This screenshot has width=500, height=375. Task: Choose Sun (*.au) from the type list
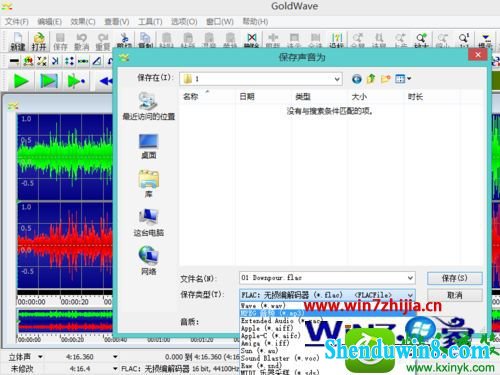tap(259, 351)
